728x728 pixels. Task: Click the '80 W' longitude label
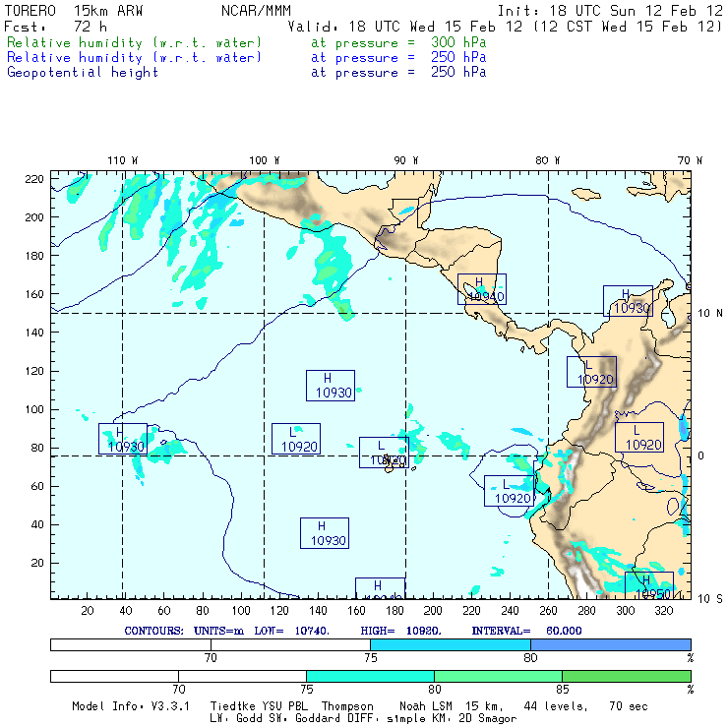pos(547,160)
